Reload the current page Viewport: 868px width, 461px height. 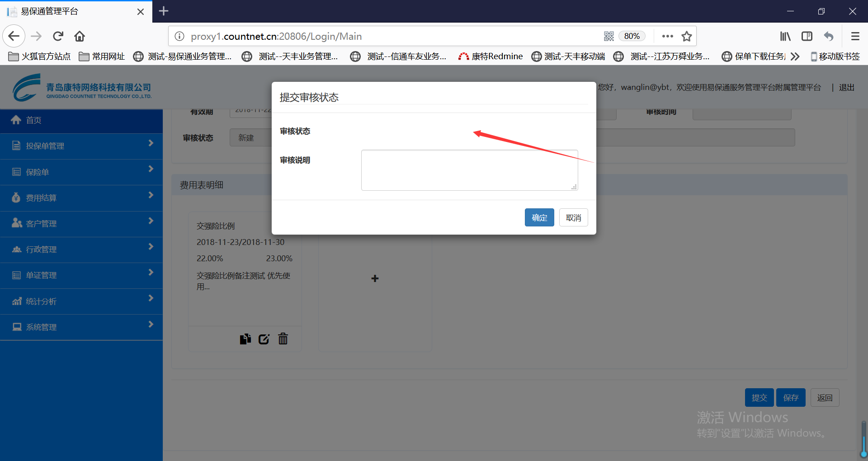tap(58, 36)
